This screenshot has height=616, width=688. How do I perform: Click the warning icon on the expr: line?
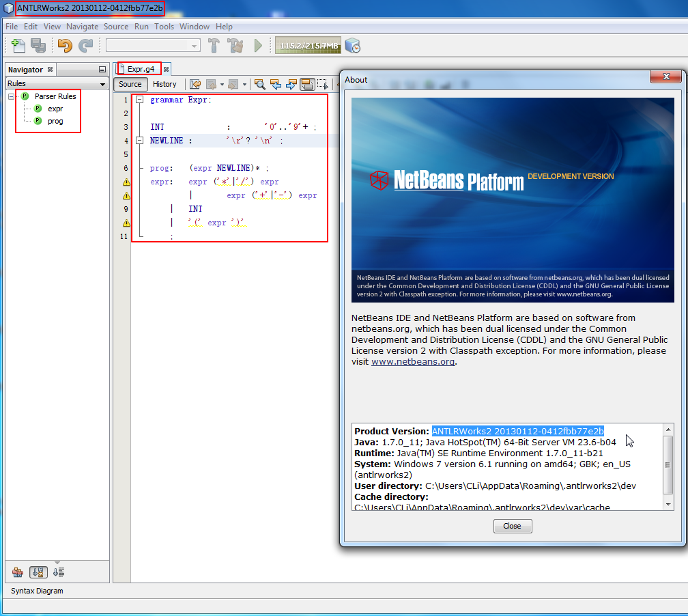(x=126, y=182)
